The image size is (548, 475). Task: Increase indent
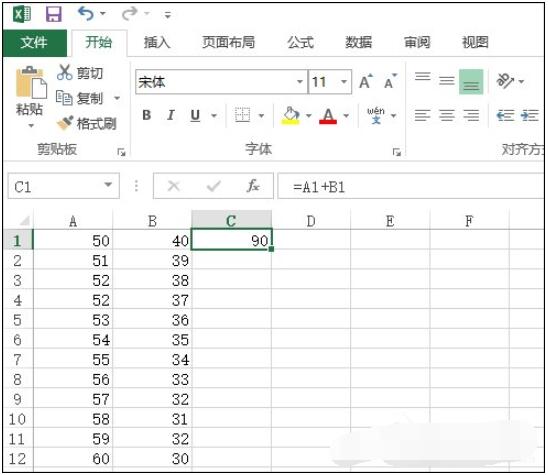pos(529,115)
